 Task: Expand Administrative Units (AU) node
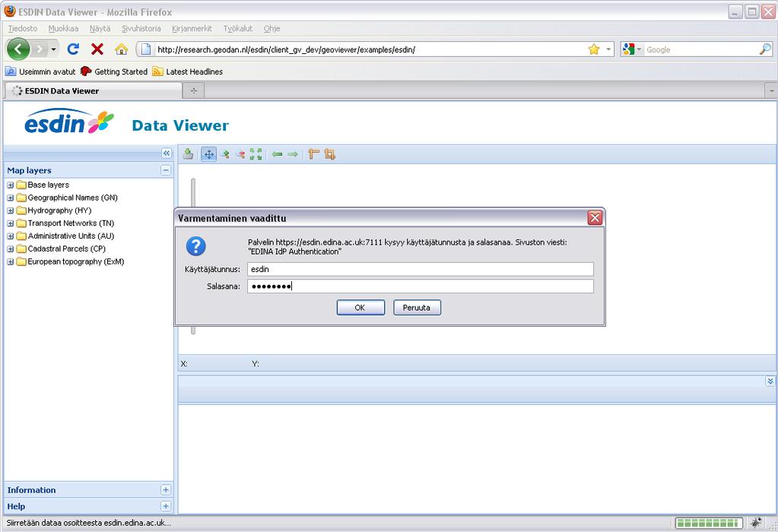(x=11, y=236)
